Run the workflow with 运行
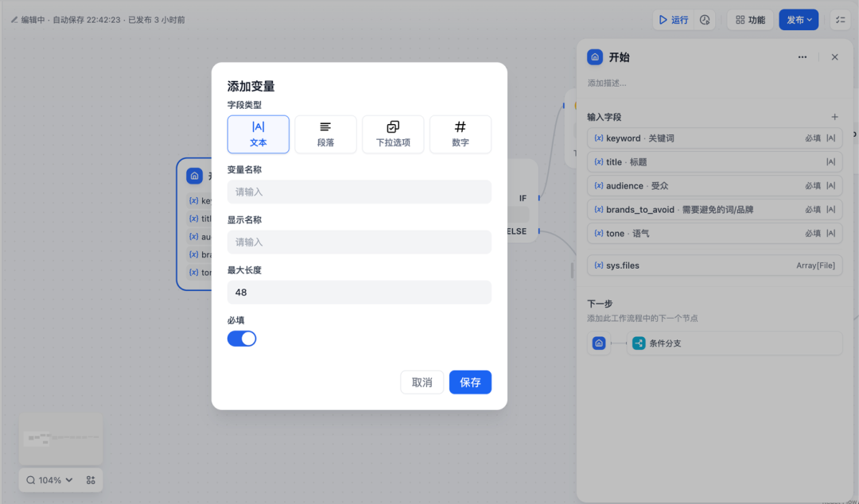859x504 pixels. [674, 20]
